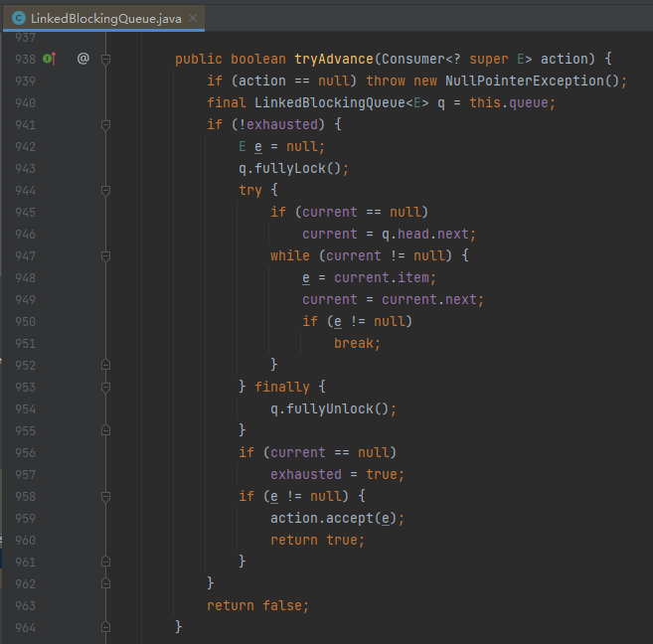This screenshot has width=653, height=644.
Task: Select the LinkedBlockingQueue.java editor tab
Action: click(x=103, y=18)
